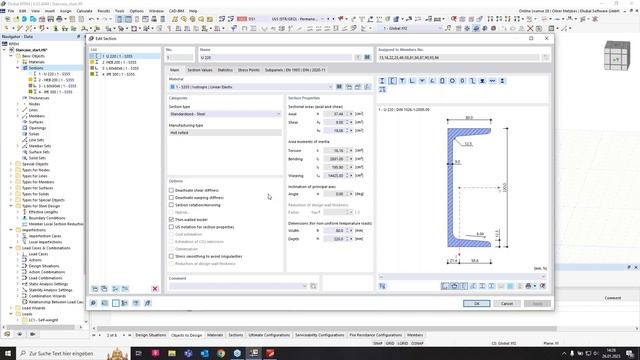Collapse Types for Steel Design folder

(x=11, y=206)
